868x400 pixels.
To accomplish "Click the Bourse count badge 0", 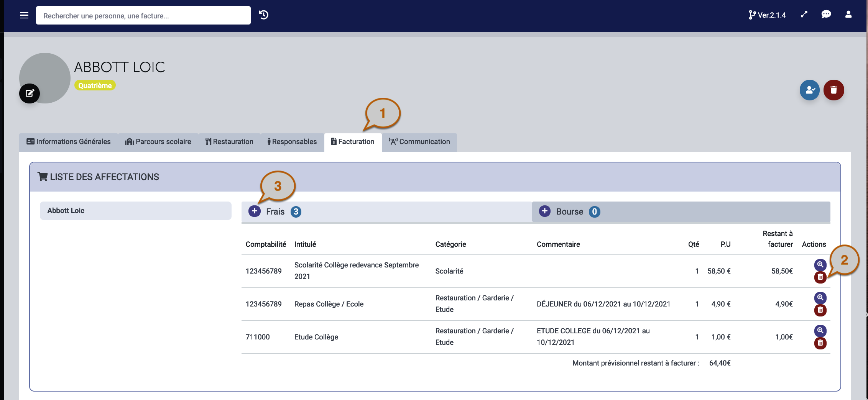I will point(594,211).
